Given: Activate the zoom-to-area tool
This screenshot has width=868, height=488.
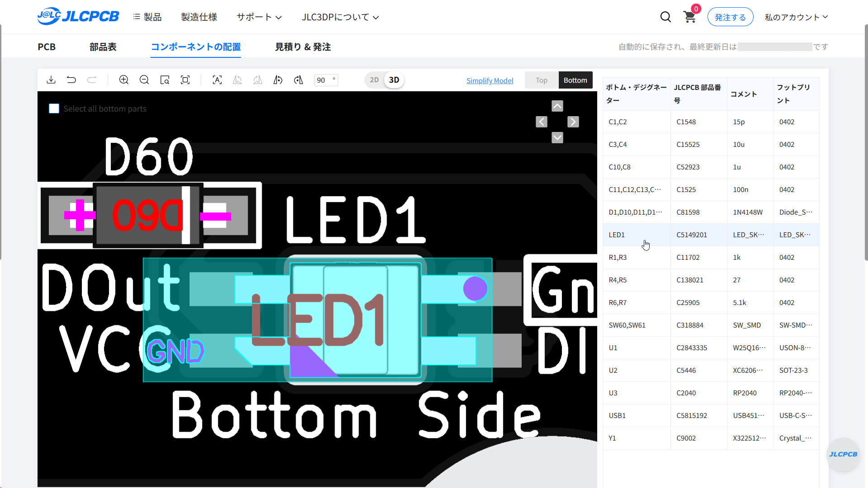Looking at the screenshot, I should click(165, 80).
